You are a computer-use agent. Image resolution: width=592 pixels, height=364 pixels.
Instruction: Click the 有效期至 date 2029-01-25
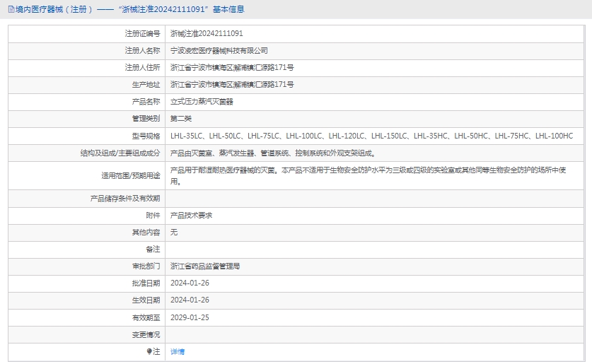click(190, 317)
